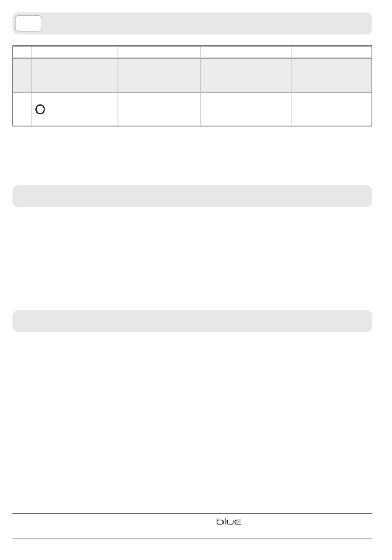Viewport: 392px width, 560px height.
Task: Select the top gray banner bar
Action: pyautogui.click(x=192, y=24)
